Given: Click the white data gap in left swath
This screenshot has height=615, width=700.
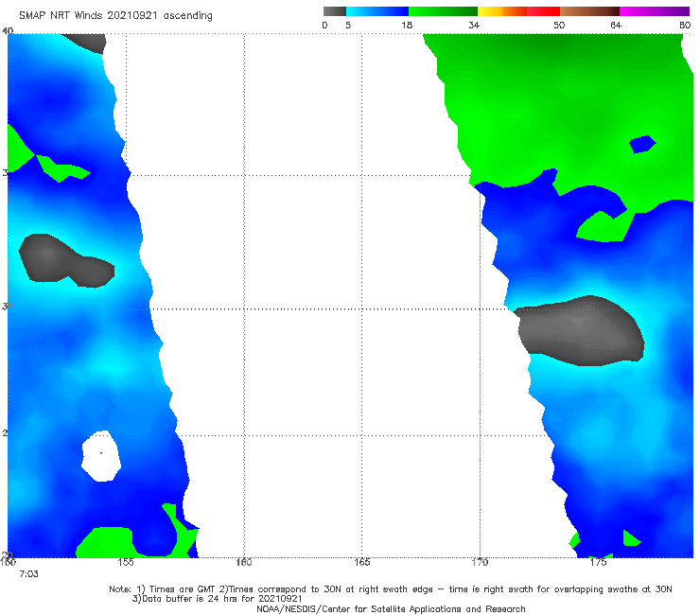Looking at the screenshot, I should [101, 456].
